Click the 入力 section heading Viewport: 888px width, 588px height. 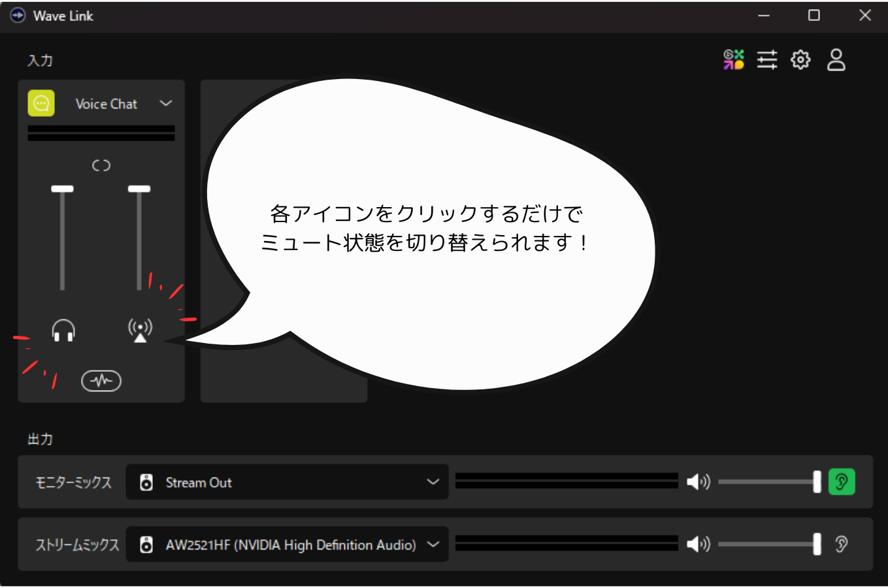[x=40, y=60]
